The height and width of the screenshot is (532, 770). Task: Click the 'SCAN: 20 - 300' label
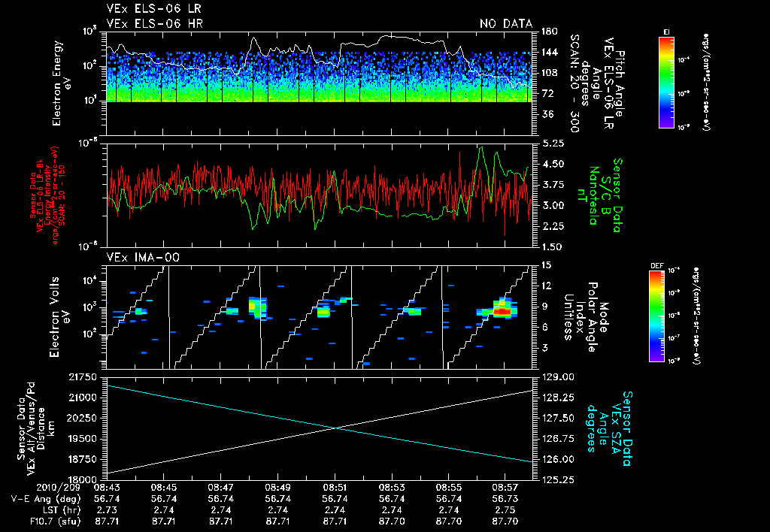[x=575, y=83]
